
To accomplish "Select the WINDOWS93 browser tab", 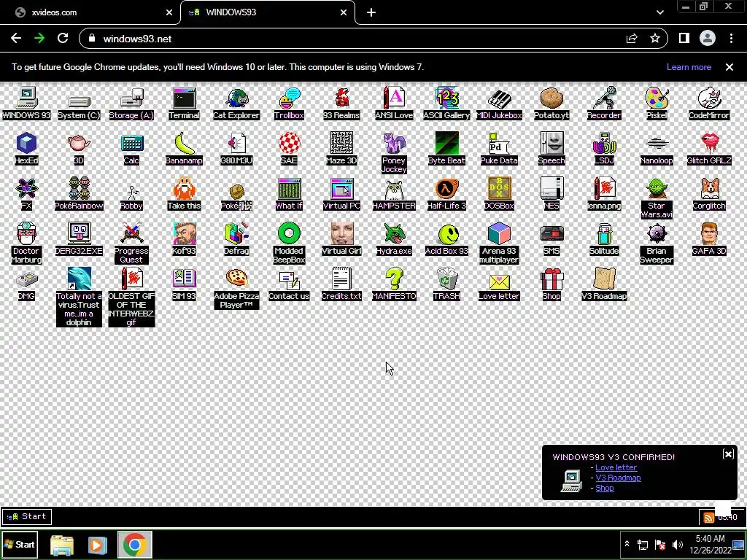I will pos(267,12).
